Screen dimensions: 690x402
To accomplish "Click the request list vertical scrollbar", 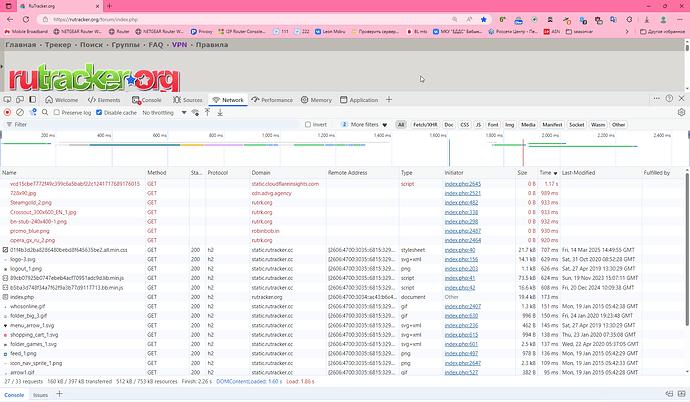I will coord(687,249).
